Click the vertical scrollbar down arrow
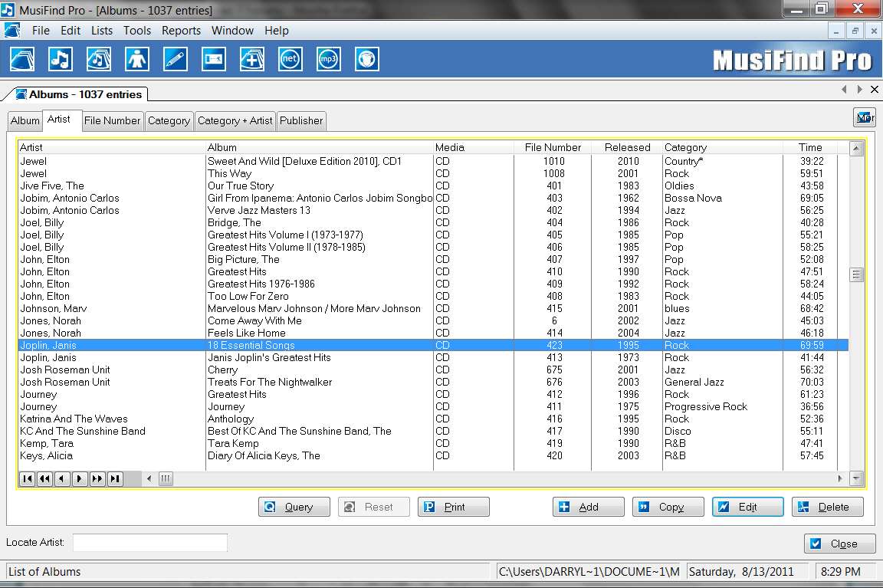 pos(856,478)
